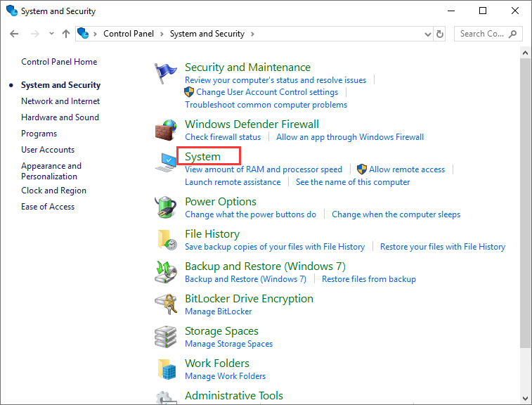532x405 pixels.
Task: Open the Windows Defender Firewall heading
Action: click(x=252, y=124)
